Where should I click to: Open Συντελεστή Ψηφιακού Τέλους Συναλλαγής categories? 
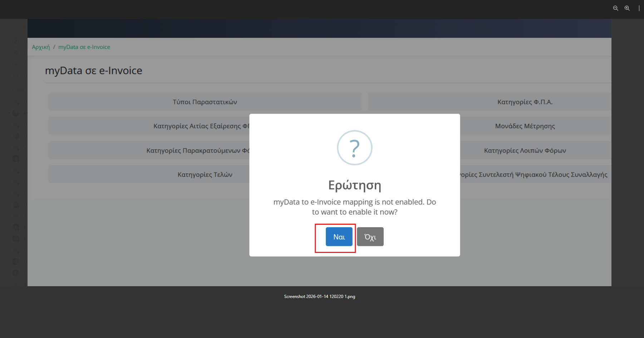[x=533, y=174]
